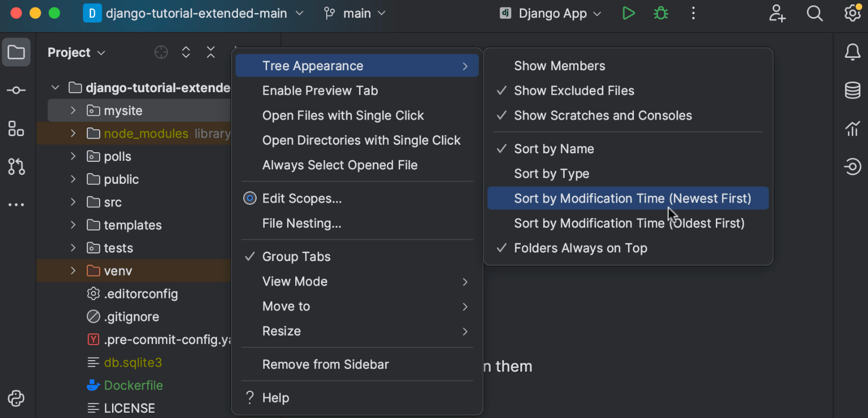Click the Search Everywhere magnifier

[x=814, y=13]
